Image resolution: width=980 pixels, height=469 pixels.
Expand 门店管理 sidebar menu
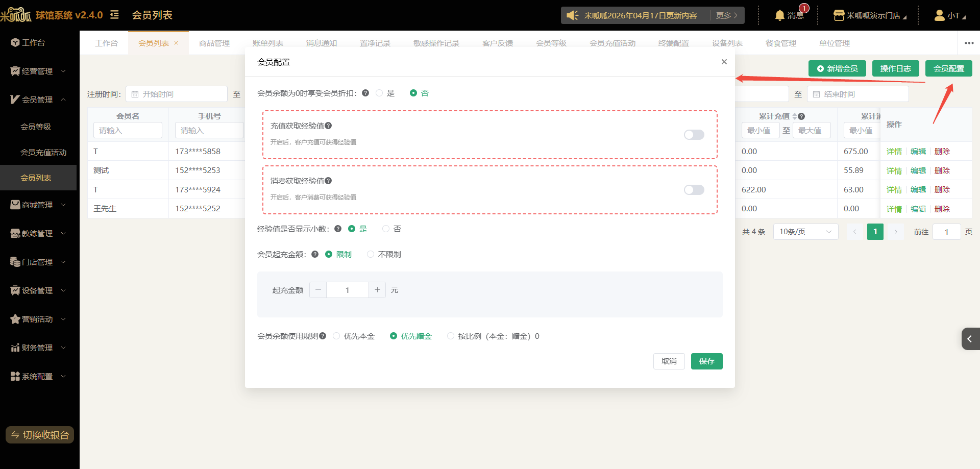38,262
